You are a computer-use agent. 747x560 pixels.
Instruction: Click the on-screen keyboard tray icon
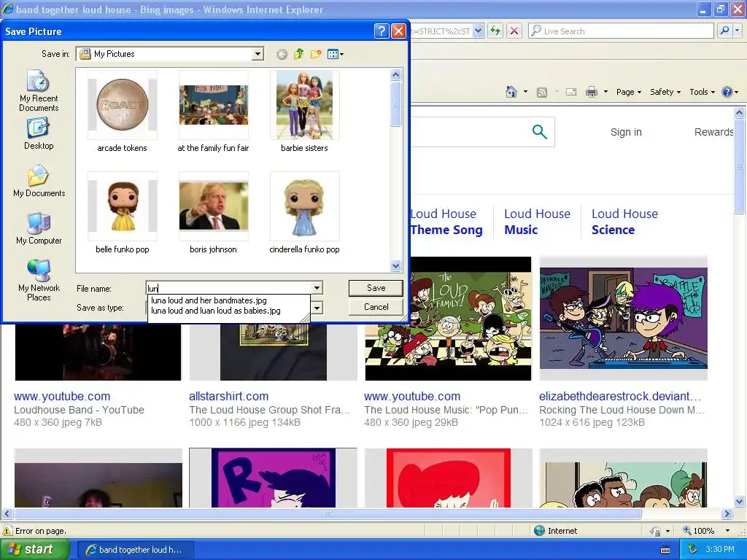[665, 550]
